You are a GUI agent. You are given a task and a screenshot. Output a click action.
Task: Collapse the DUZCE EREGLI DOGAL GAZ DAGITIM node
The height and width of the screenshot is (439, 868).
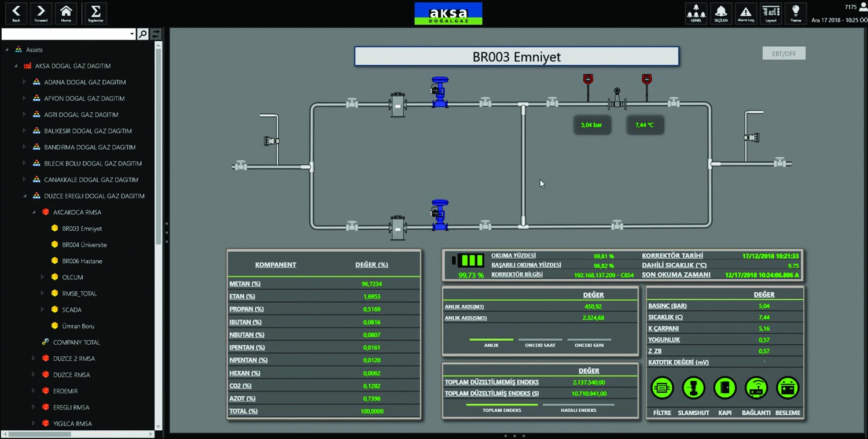(24, 195)
